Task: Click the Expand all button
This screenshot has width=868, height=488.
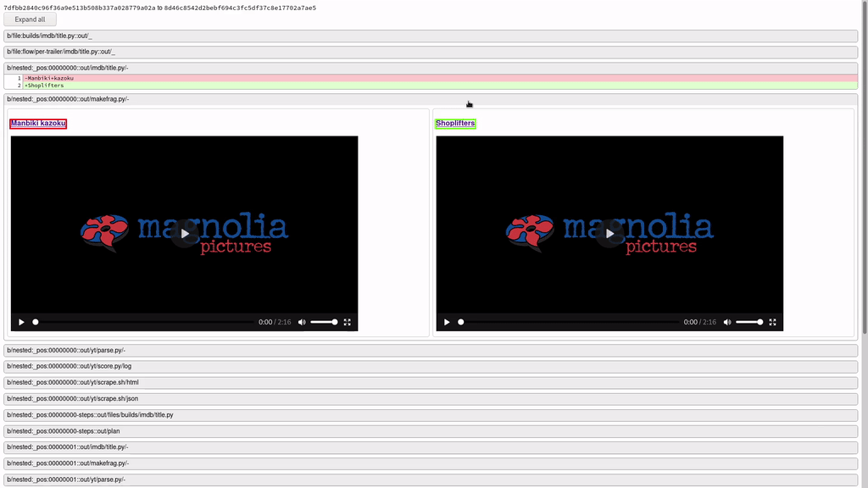Action: [x=31, y=19]
